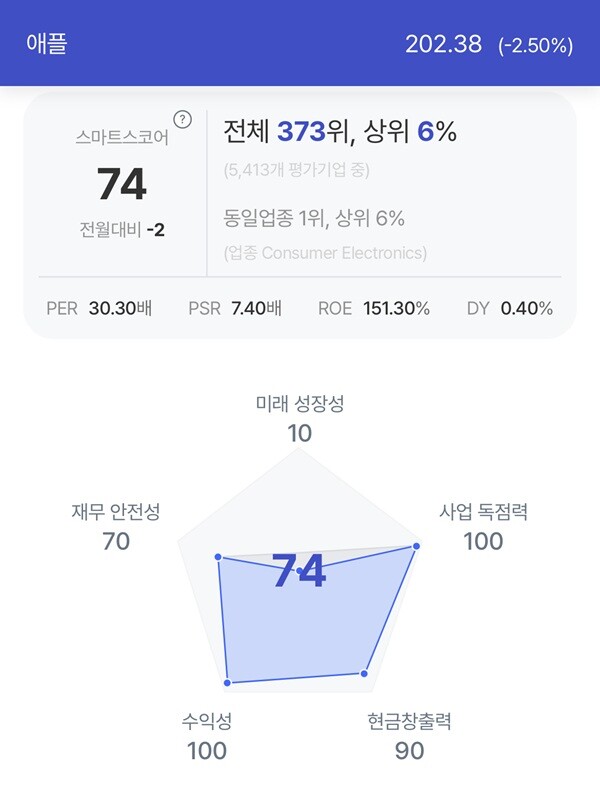
Task: Click the radar chart's center 74 score
Action: pyautogui.click(x=299, y=571)
